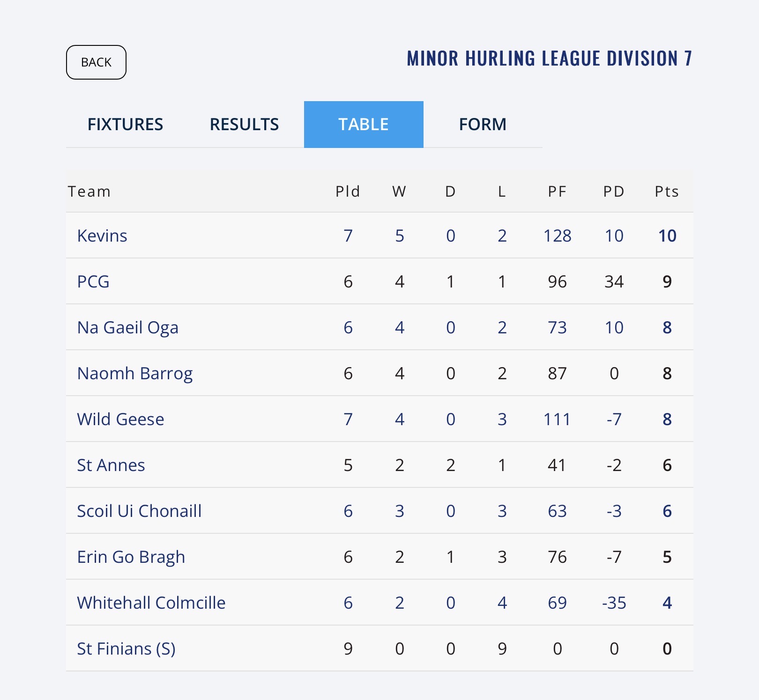Click Minor Hurling League Division 7 heading
Screen dimensions: 759x700
[x=549, y=59]
